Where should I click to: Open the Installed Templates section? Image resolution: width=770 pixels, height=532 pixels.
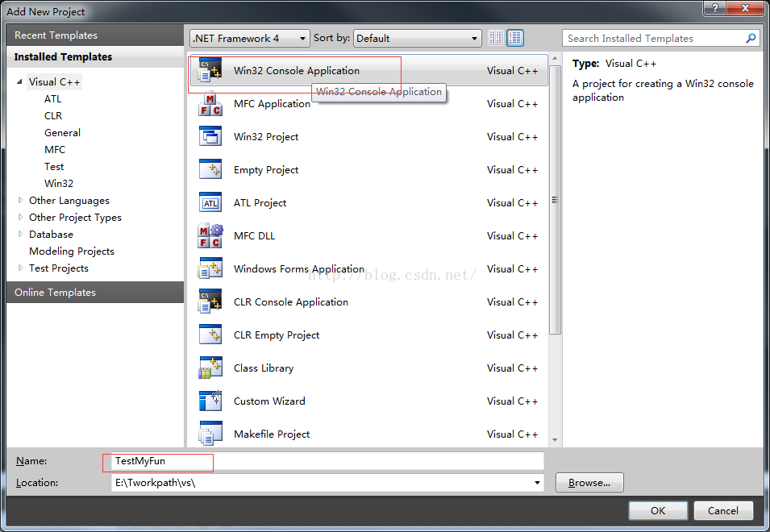click(x=95, y=57)
